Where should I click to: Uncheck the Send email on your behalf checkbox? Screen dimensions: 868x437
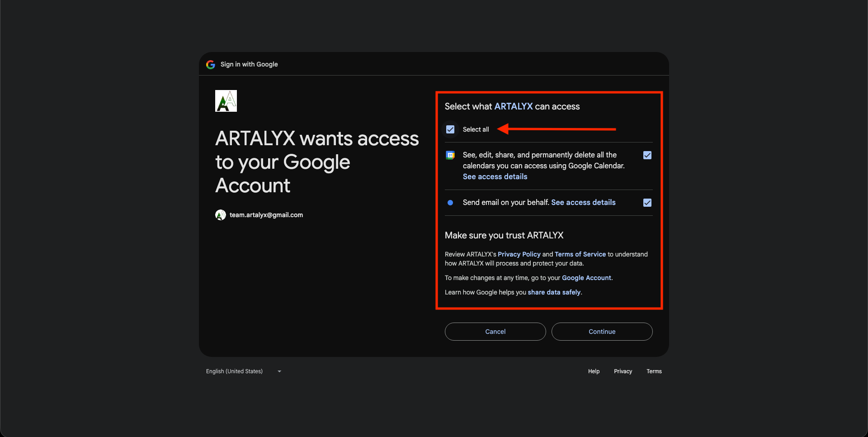(647, 203)
